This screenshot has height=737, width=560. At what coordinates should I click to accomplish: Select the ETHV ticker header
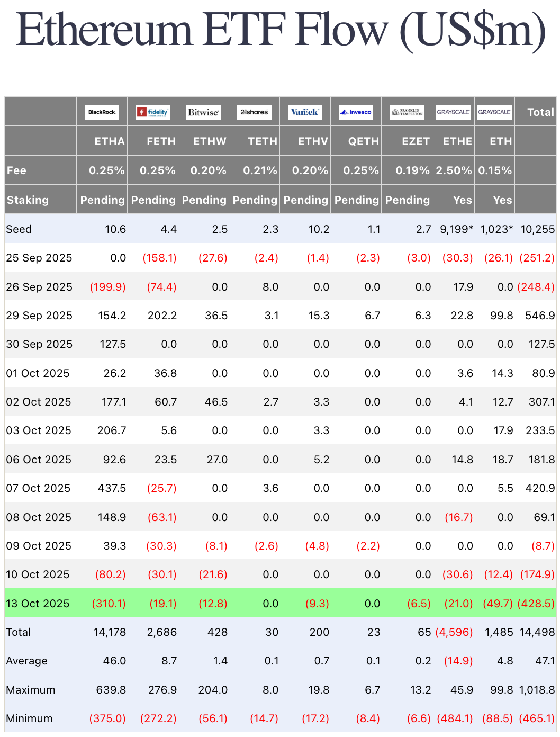pyautogui.click(x=313, y=141)
